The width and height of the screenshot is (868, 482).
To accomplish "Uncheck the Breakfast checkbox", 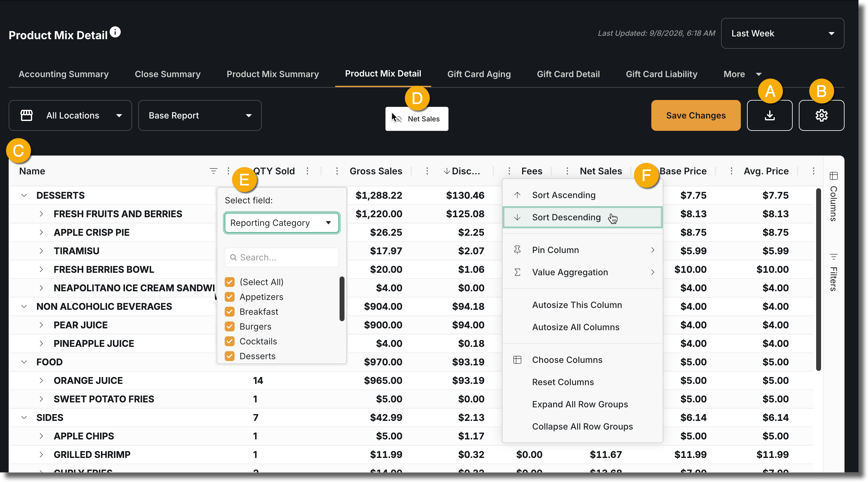I will point(230,312).
